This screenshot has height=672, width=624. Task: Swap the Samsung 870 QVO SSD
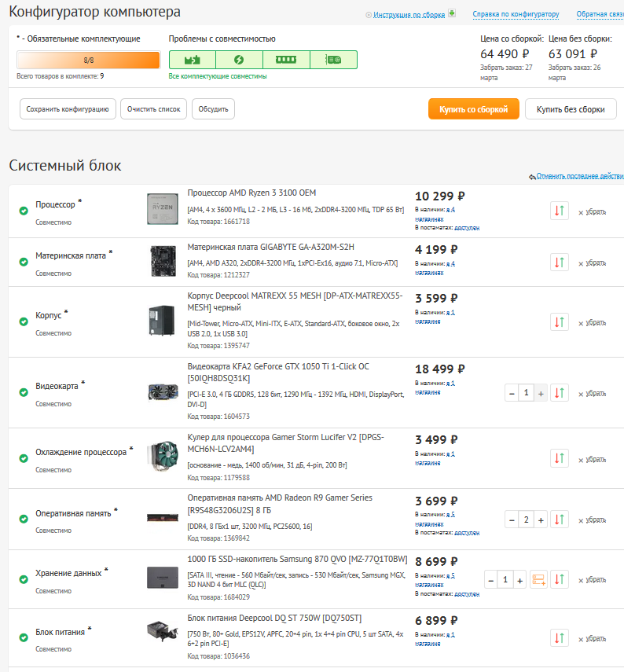coord(560,579)
